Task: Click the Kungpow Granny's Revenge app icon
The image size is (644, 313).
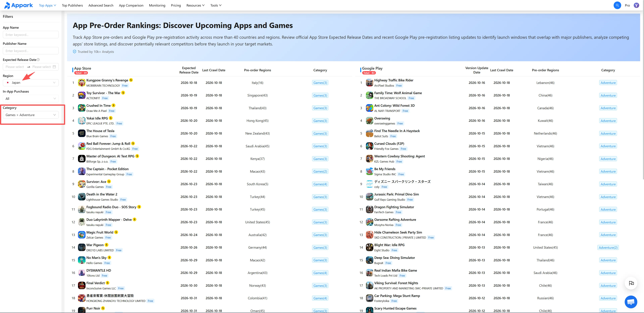Action: pos(82,83)
